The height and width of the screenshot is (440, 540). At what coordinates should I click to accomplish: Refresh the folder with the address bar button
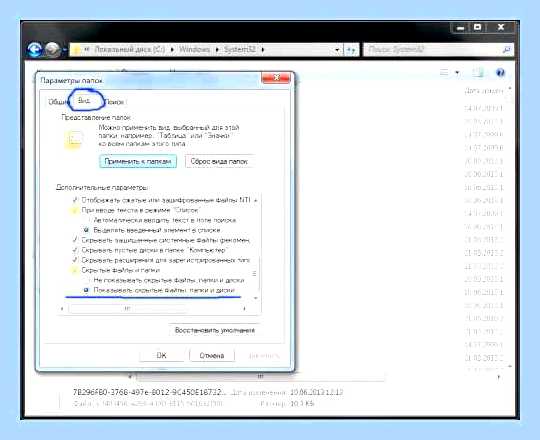pyautogui.click(x=351, y=50)
